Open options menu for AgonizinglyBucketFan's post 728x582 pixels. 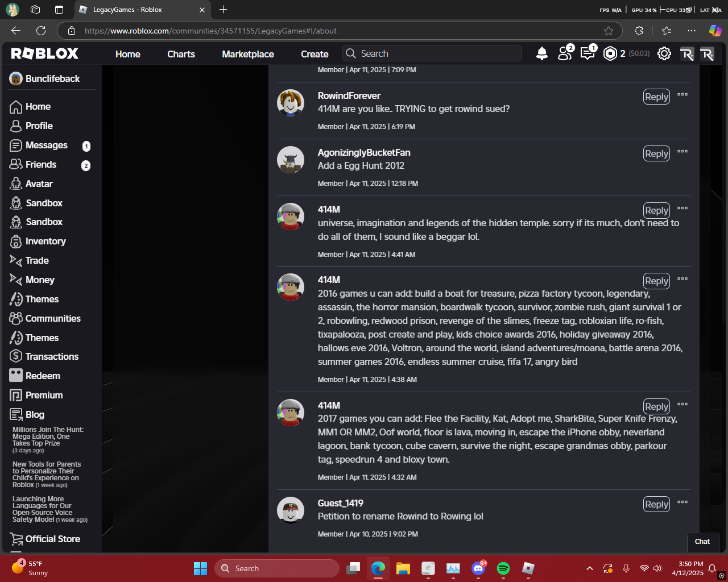[682, 151]
